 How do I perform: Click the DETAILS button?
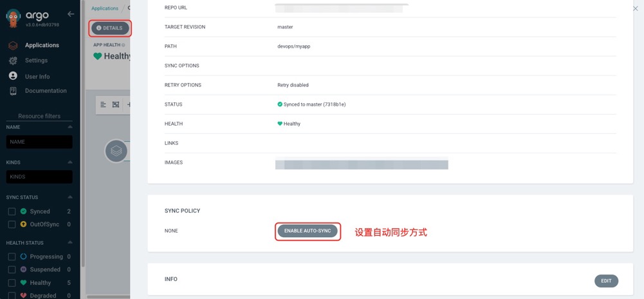click(109, 28)
